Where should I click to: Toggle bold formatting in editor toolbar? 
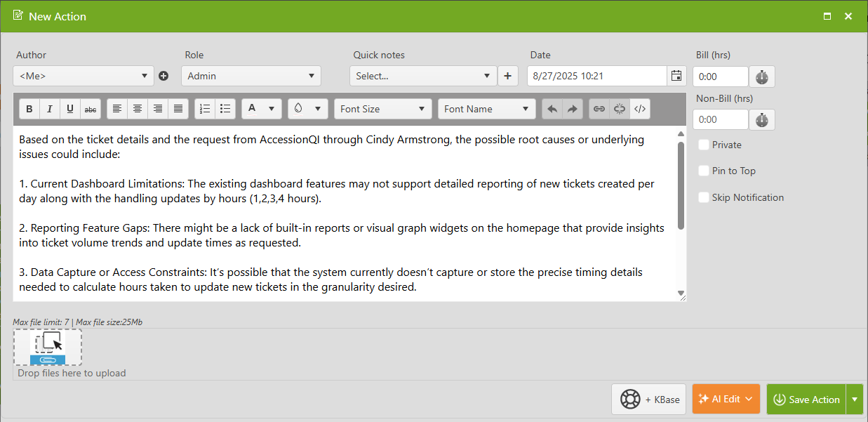tap(29, 109)
